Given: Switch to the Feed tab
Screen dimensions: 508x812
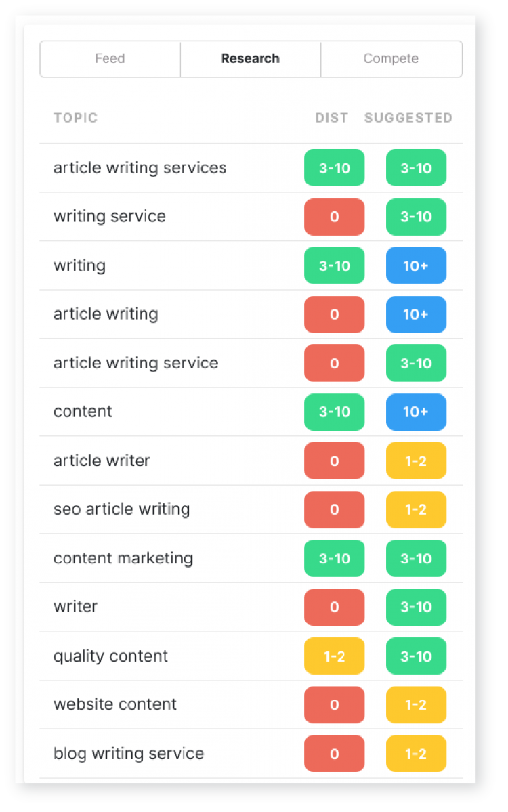Looking at the screenshot, I should click(x=110, y=59).
